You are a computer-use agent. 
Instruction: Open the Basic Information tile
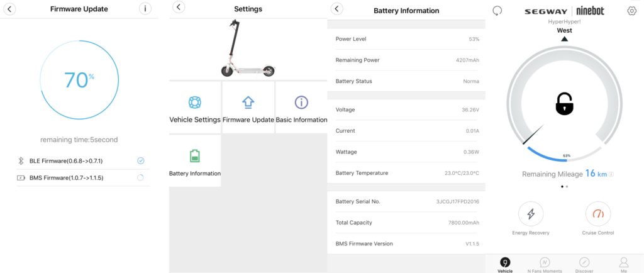point(301,108)
